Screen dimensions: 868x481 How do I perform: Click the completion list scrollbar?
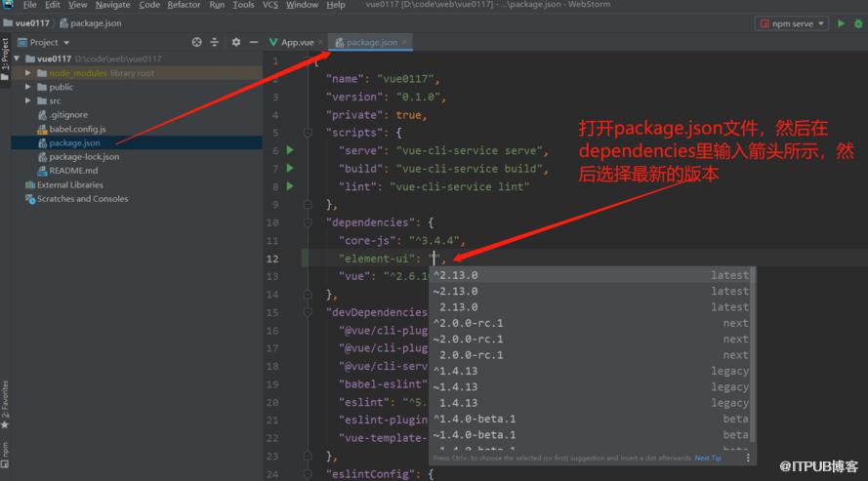point(753,354)
